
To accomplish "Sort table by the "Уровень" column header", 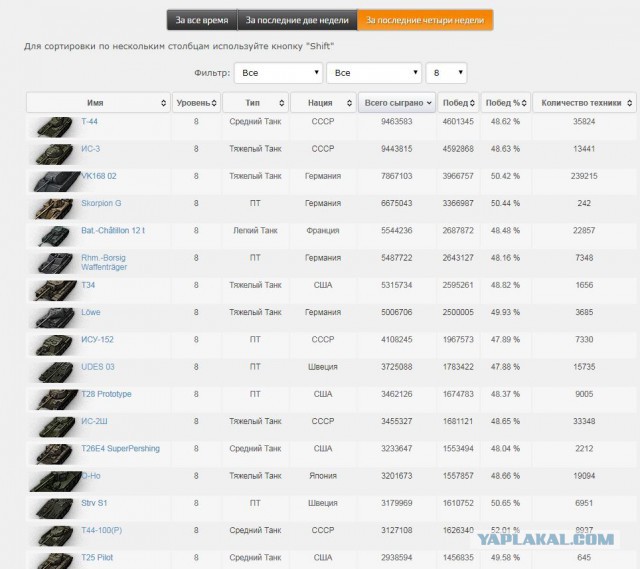I will coord(196,102).
